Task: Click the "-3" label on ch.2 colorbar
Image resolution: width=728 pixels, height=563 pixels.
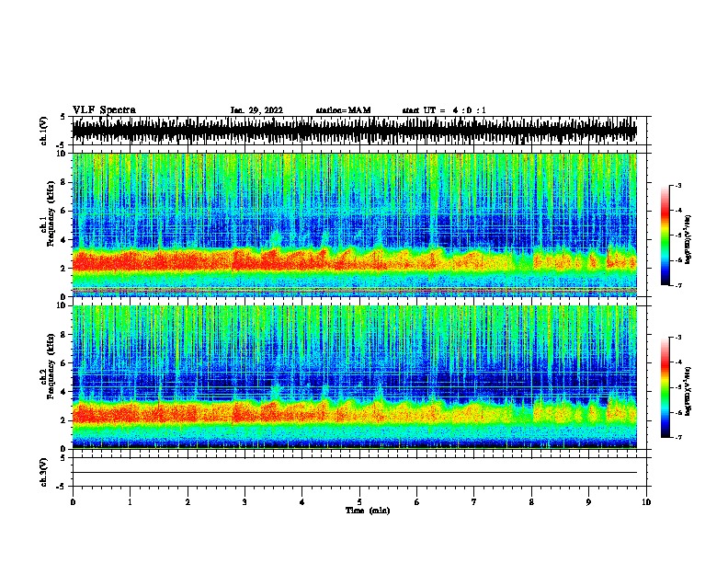Action: [x=678, y=338]
